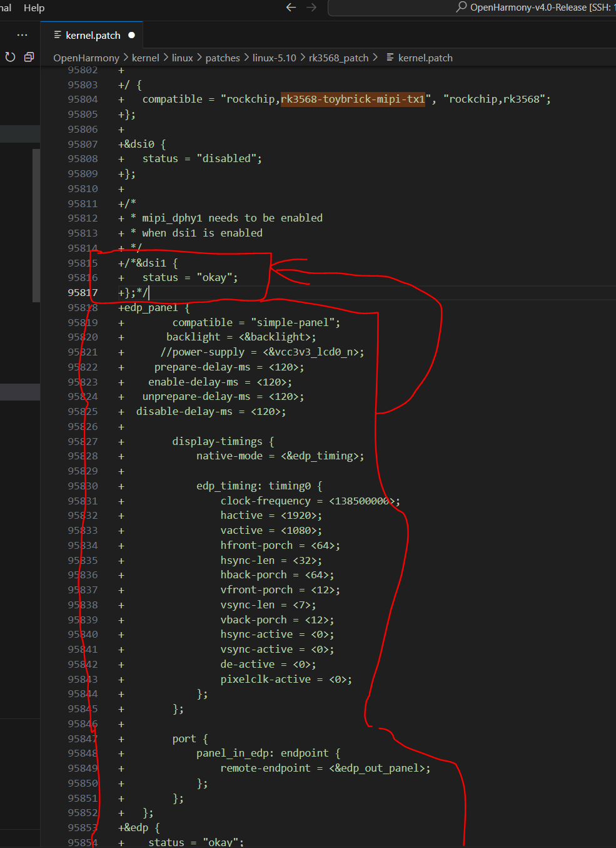Click the file icon on kernel.patch tab
This screenshot has height=848, width=616.
tap(58, 35)
